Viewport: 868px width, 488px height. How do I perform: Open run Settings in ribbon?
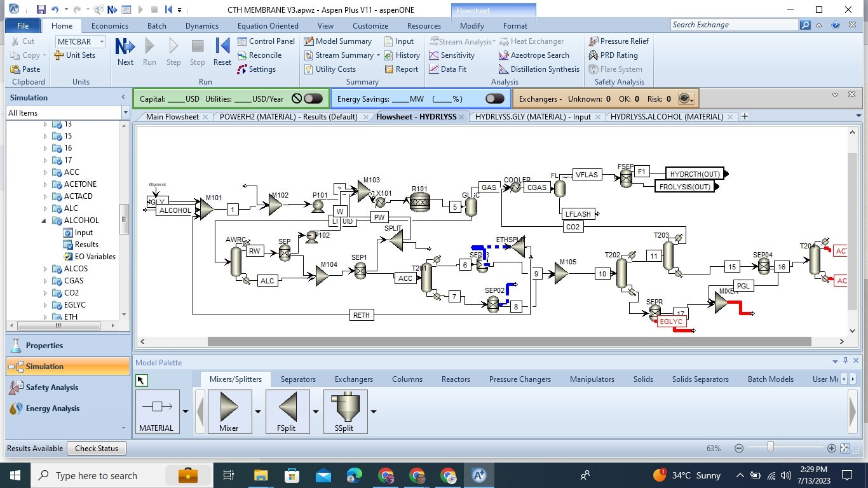point(257,69)
